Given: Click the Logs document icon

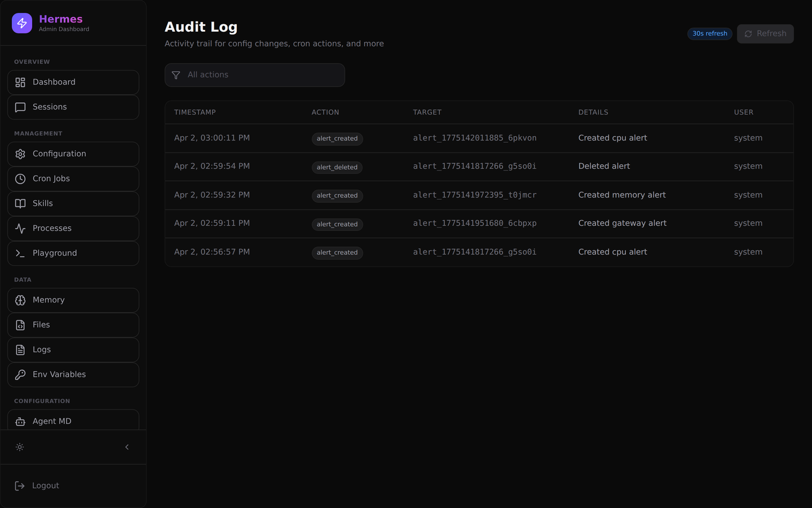Looking at the screenshot, I should pyautogui.click(x=20, y=350).
